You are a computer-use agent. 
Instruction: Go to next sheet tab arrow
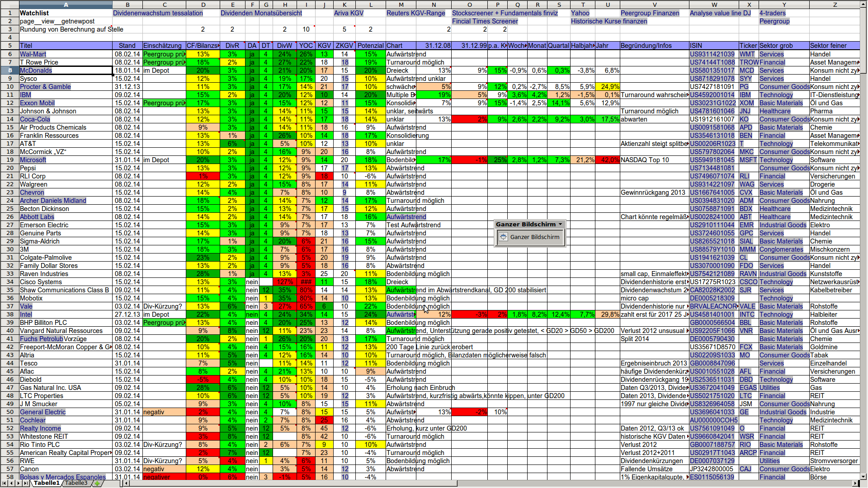(19, 483)
